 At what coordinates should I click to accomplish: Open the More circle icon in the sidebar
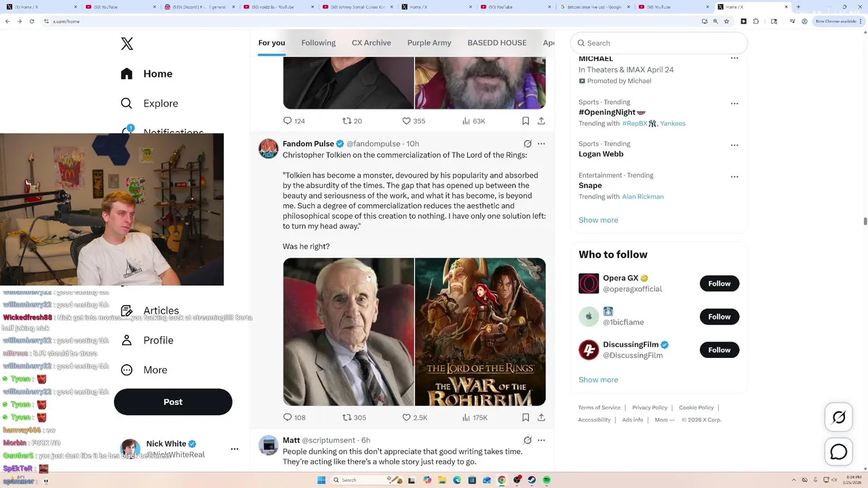click(x=127, y=370)
